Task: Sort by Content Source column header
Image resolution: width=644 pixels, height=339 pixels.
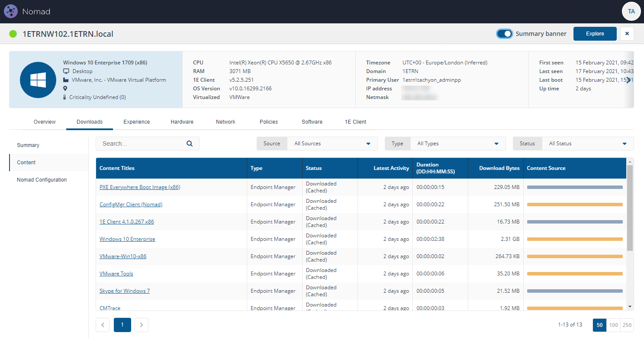Action: (x=575, y=168)
